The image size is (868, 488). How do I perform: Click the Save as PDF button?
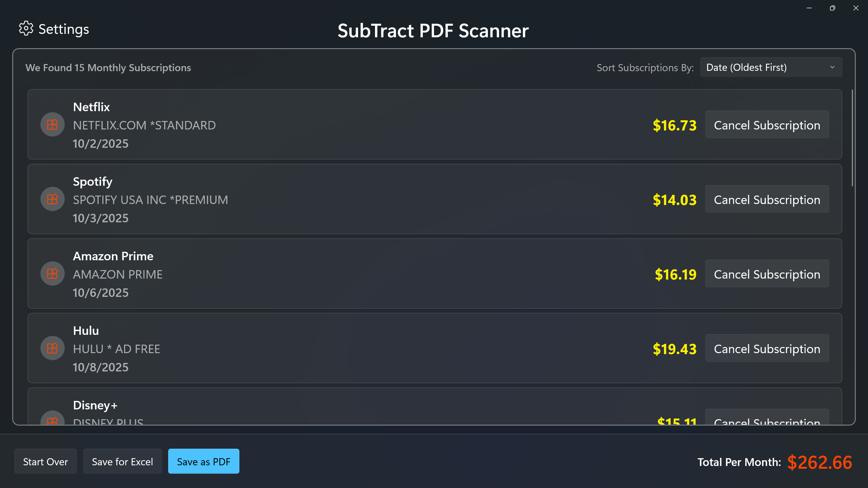pos(203,461)
